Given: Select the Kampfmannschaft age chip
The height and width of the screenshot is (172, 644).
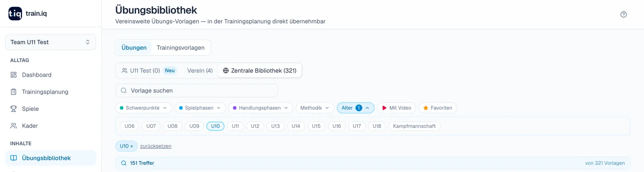Looking at the screenshot, I should coord(414,126).
